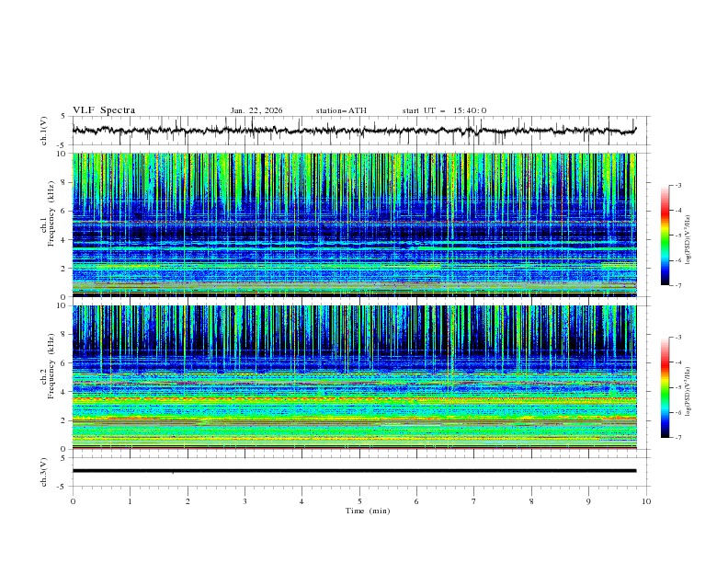Click the 'station=ATH' label
This screenshot has height=563, width=728.
coord(341,110)
